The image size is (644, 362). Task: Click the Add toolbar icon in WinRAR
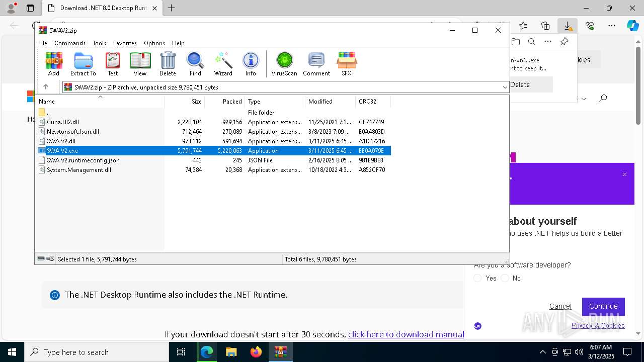[x=54, y=64]
